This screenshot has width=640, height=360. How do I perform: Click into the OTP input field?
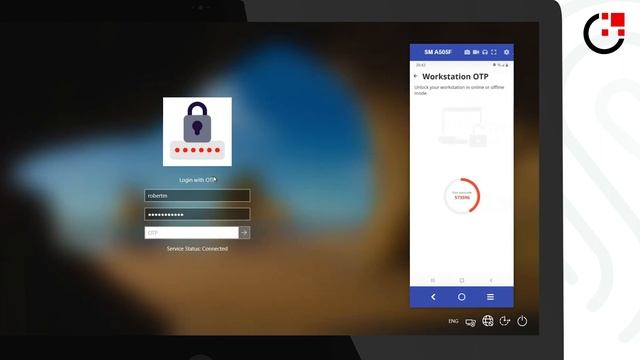click(191, 233)
